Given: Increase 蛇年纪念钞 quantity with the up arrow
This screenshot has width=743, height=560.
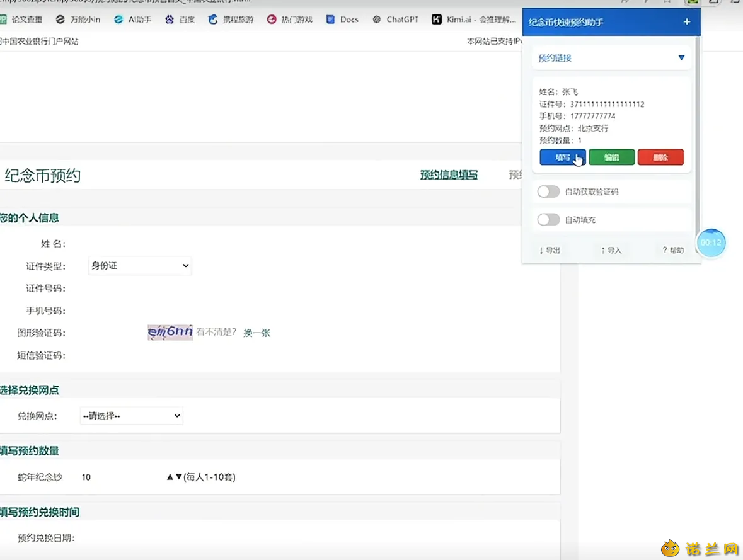Looking at the screenshot, I should (x=170, y=477).
